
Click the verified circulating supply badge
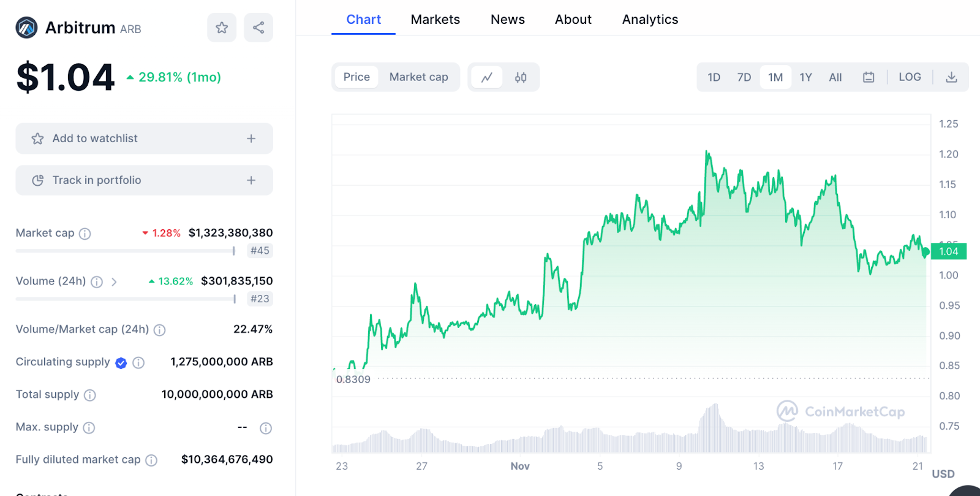[x=121, y=363]
